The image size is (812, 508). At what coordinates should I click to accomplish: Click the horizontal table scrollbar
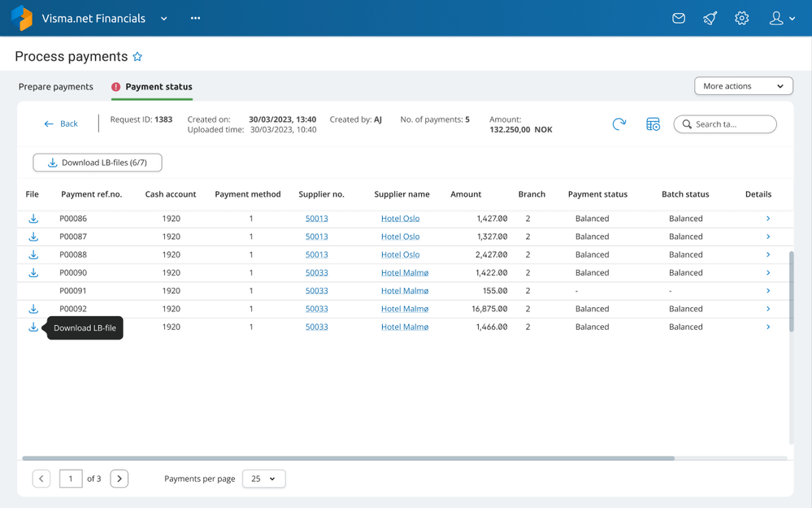[348, 458]
